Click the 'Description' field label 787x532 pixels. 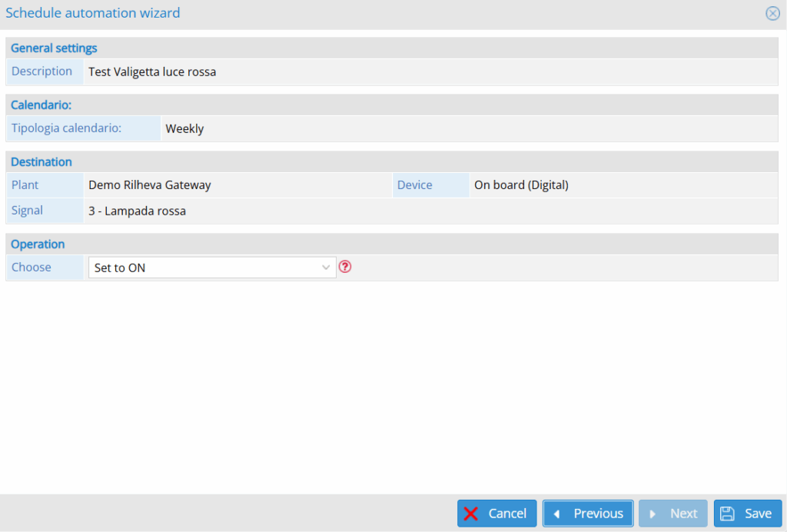(42, 71)
